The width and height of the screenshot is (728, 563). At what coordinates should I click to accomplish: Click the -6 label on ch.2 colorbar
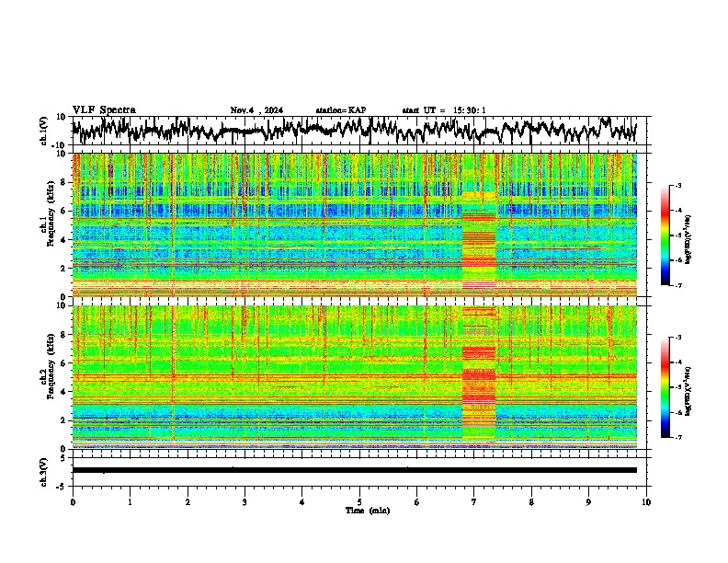(677, 412)
